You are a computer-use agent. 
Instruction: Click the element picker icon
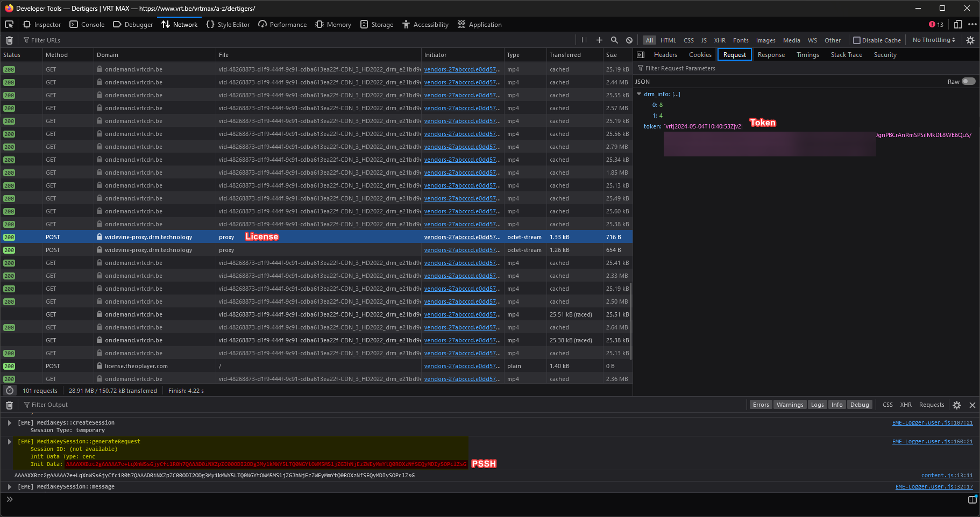point(9,25)
